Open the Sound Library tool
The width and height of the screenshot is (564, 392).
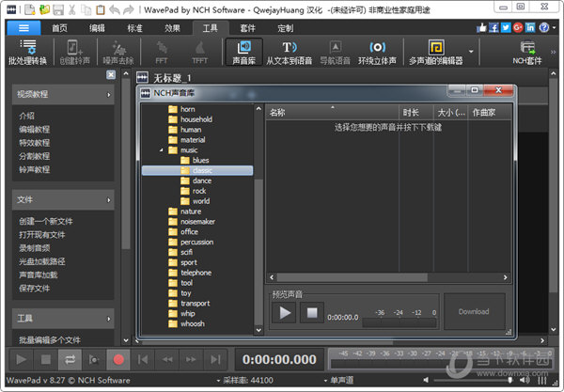[x=243, y=53]
